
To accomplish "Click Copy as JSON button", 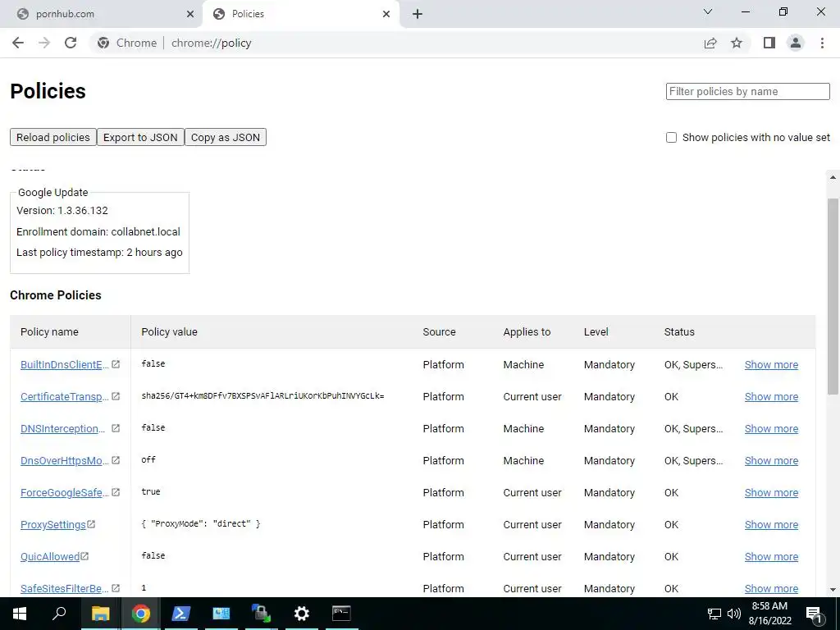I will (x=226, y=137).
